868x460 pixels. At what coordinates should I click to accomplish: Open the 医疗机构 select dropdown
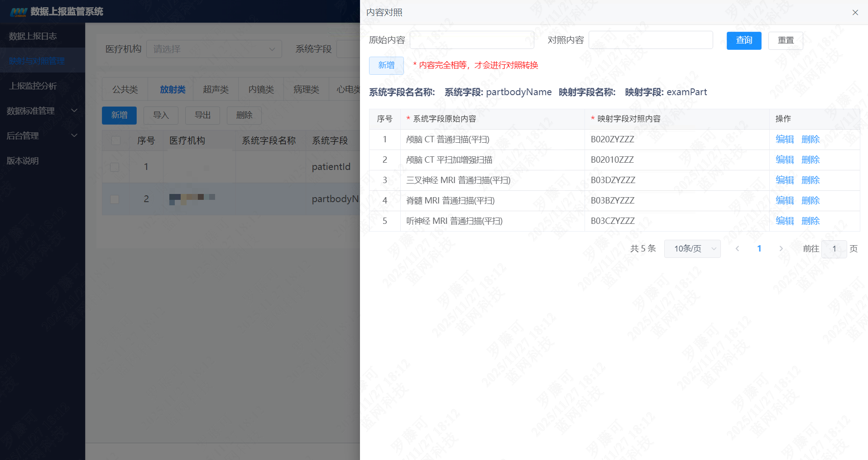point(214,49)
